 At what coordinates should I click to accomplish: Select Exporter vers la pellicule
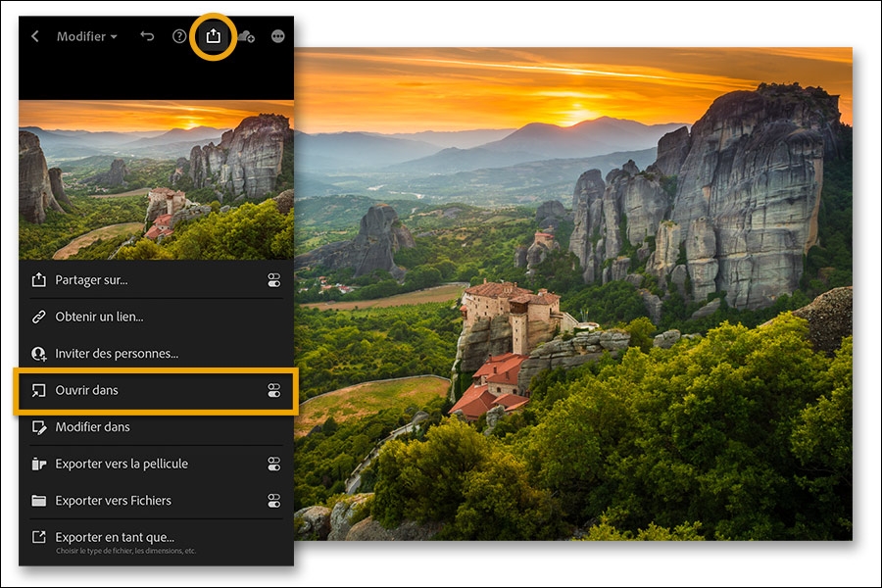point(123,464)
